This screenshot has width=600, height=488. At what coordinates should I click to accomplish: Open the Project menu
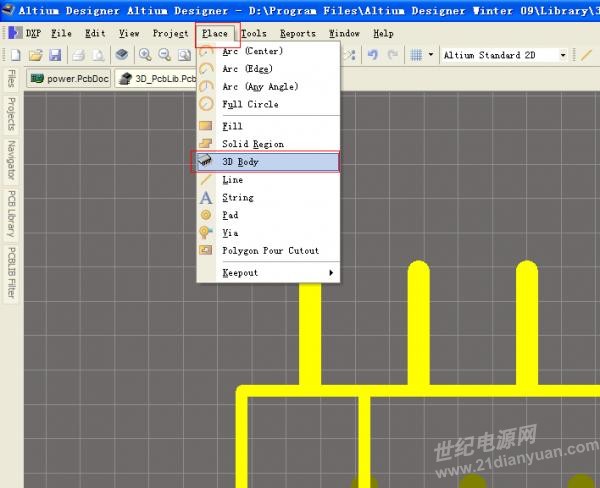pyautogui.click(x=170, y=34)
